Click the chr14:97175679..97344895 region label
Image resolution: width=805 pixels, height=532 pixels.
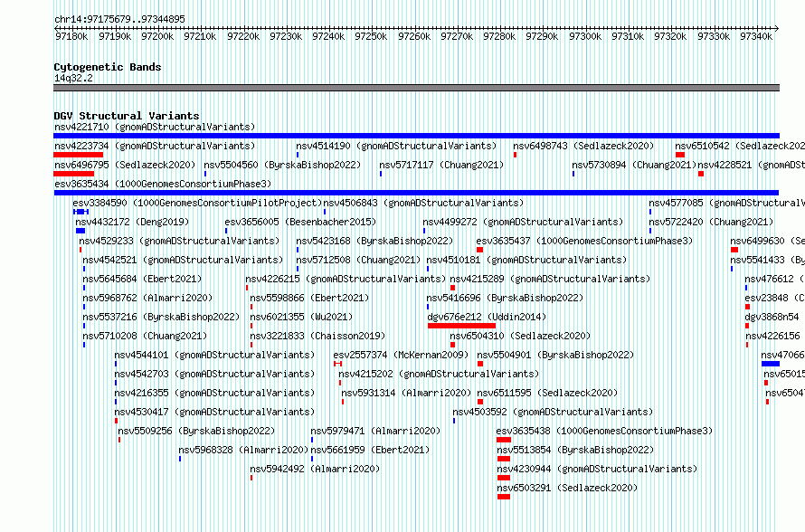[119, 20]
